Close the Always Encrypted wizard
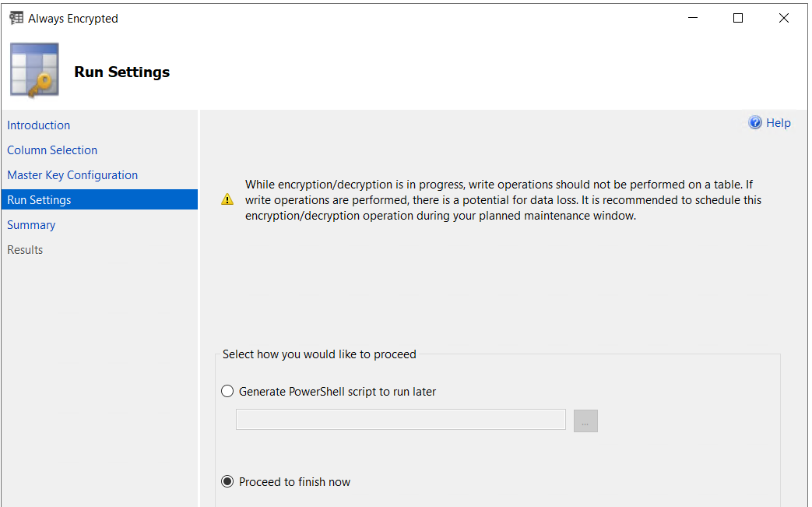 pos(783,18)
